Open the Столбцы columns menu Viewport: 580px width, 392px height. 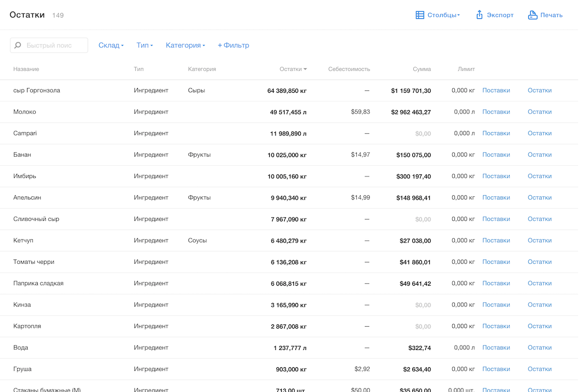tap(443, 15)
